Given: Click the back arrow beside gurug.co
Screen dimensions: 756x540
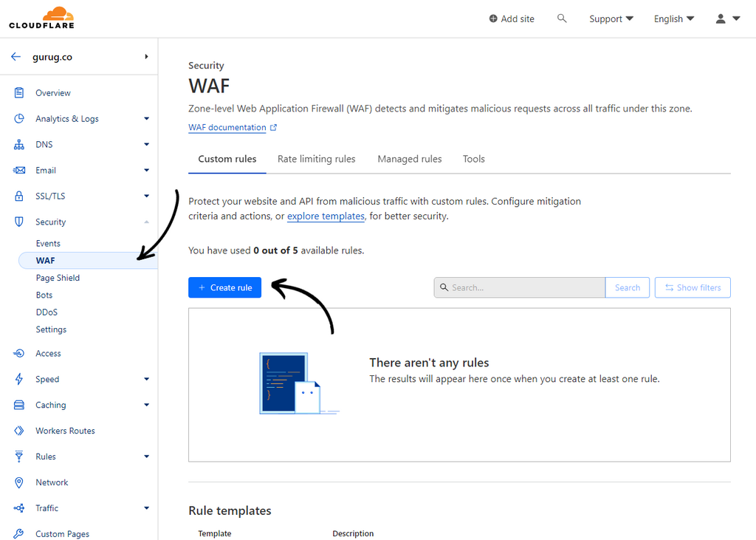Looking at the screenshot, I should [x=16, y=56].
